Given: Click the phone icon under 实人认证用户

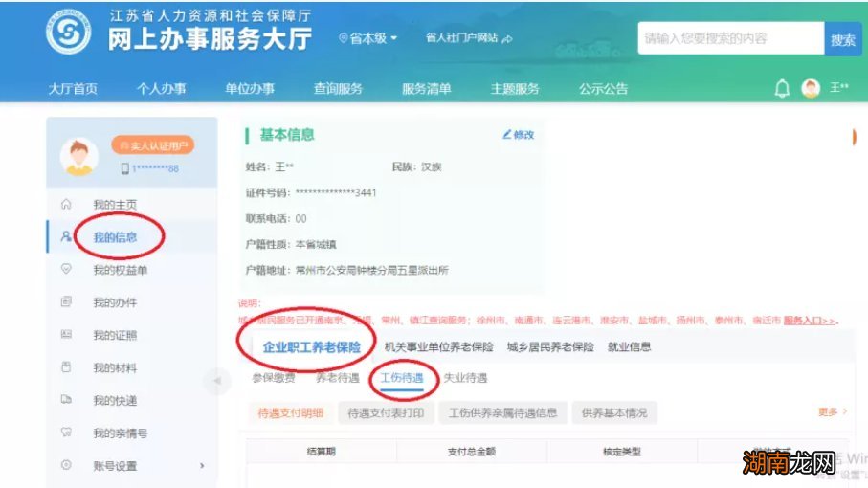Looking at the screenshot, I should 124,168.
